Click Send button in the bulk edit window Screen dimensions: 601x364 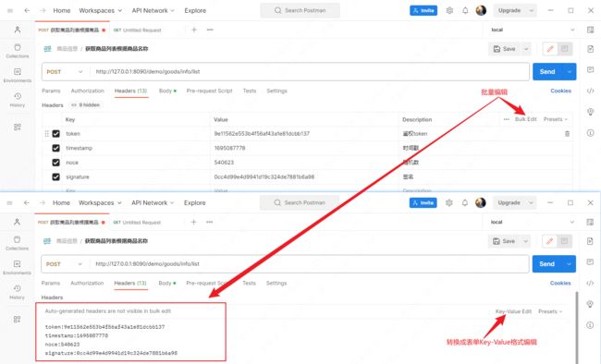547,264
